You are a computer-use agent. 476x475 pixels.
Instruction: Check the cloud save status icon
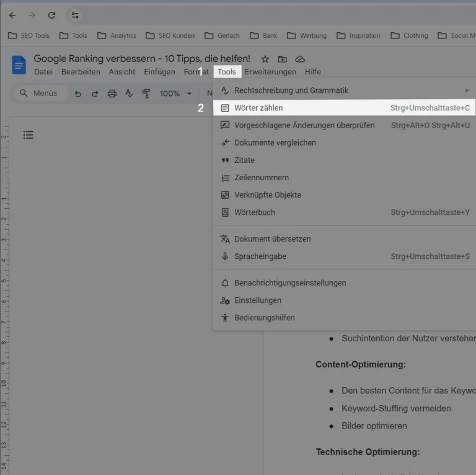[300, 59]
